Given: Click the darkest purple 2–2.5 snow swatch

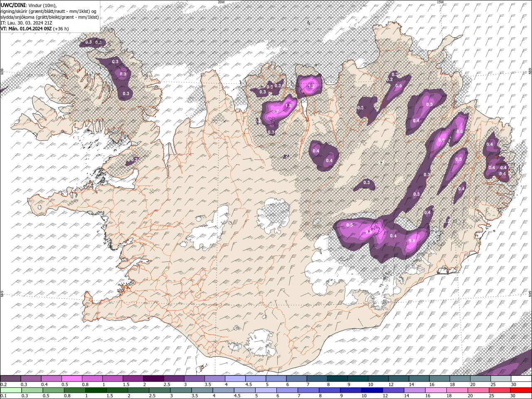Looking at the screenshot, I should tap(153, 378).
